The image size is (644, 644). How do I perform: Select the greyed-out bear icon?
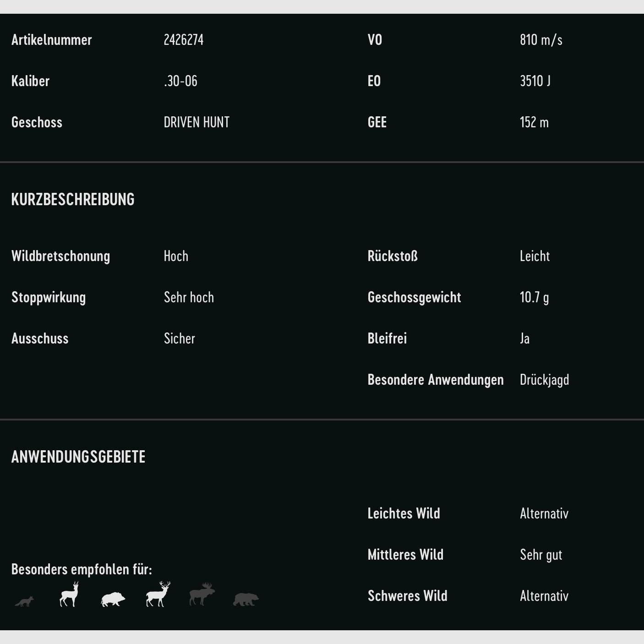(x=246, y=599)
